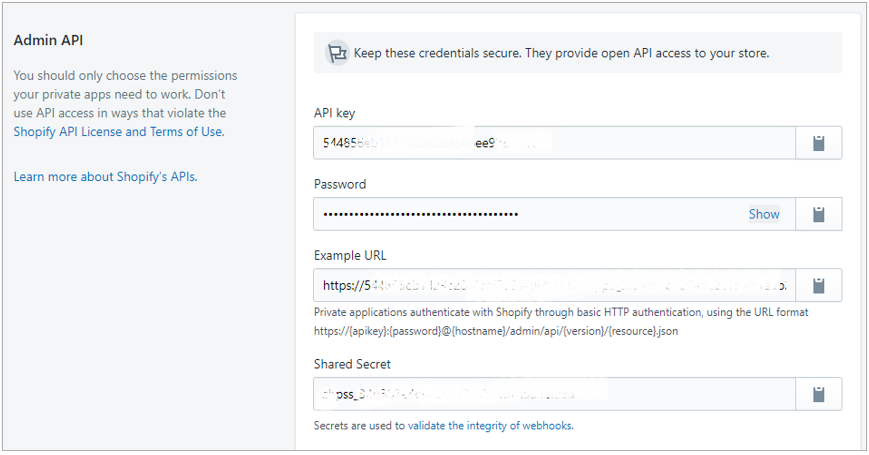This screenshot has width=869, height=455.
Task: Open Shopify API License and Terms of Use
Action: click(x=119, y=132)
